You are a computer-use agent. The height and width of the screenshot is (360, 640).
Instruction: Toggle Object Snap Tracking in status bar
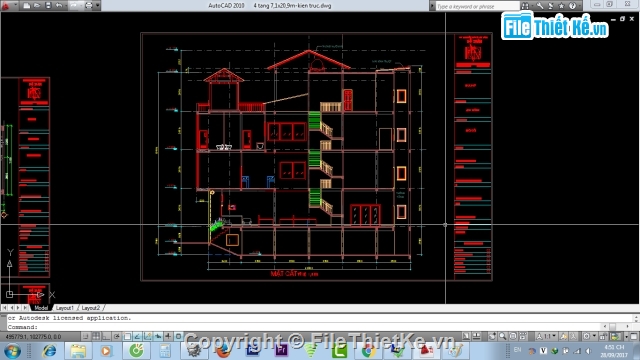click(138, 336)
